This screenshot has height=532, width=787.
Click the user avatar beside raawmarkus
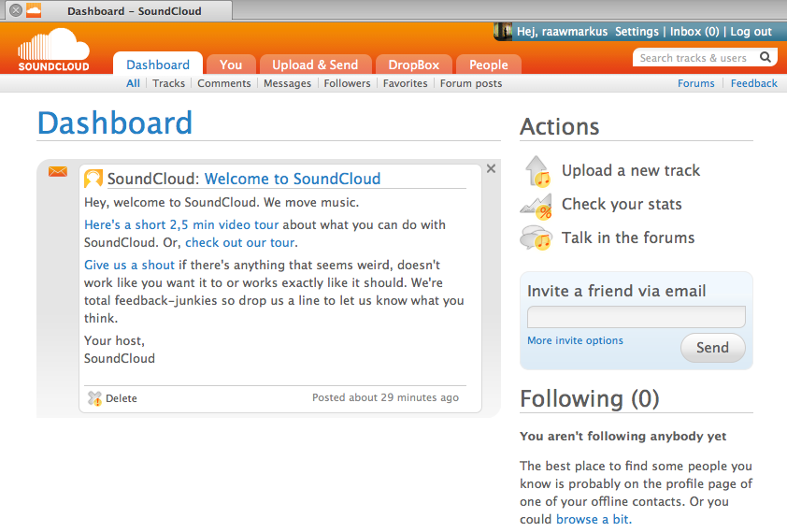point(503,31)
